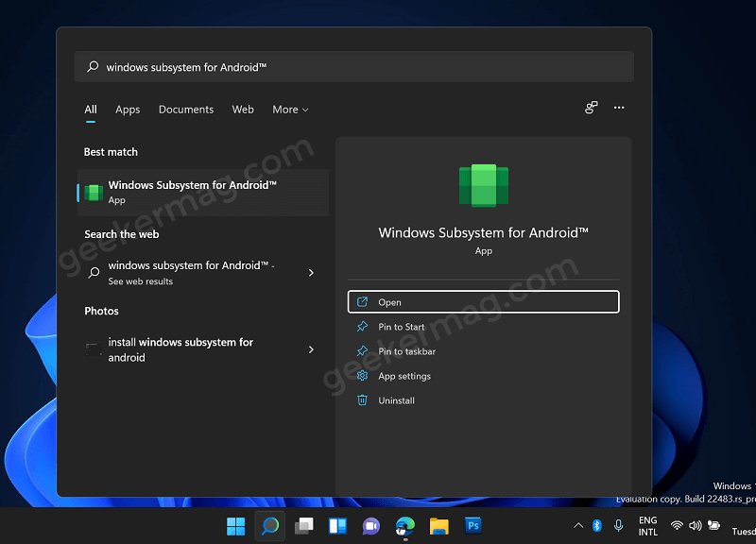756x544 pixels.
Task: Click the Wi-Fi network tray icon
Action: tap(677, 526)
